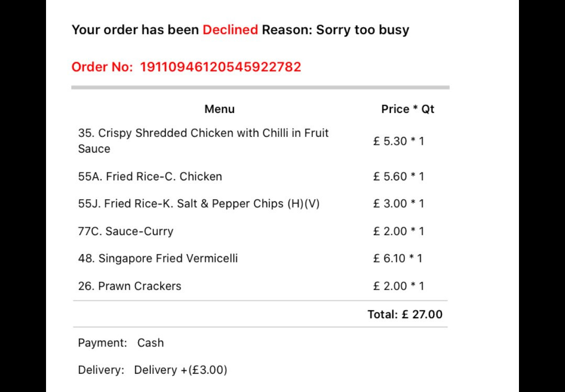Click the Payment: Cash line
The image size is (565, 392).
121,343
